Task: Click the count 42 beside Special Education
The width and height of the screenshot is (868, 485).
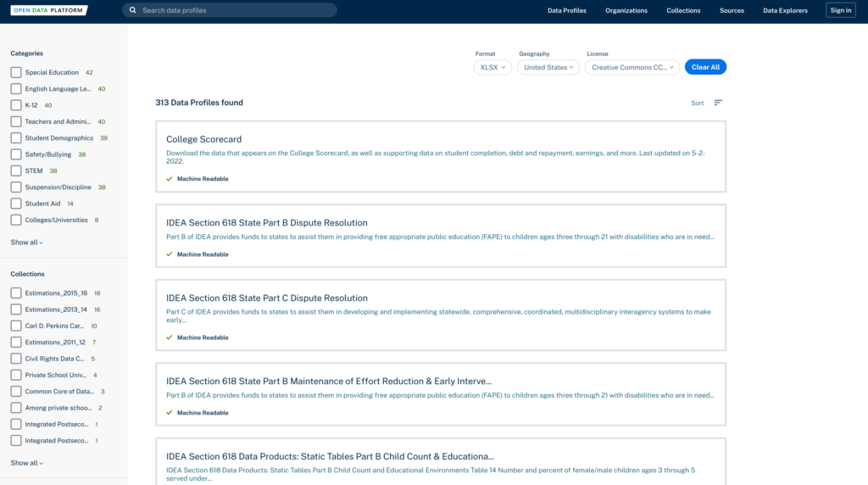Action: (89, 73)
